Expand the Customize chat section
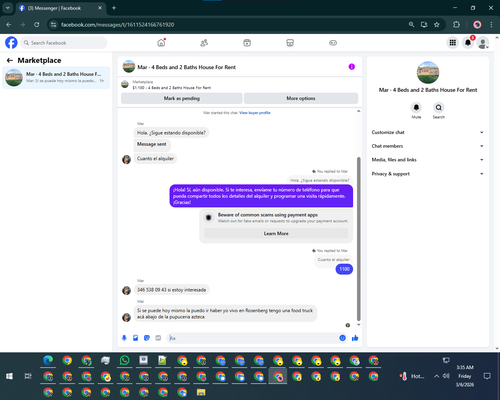Viewport: 500px width, 400px height. click(x=428, y=132)
